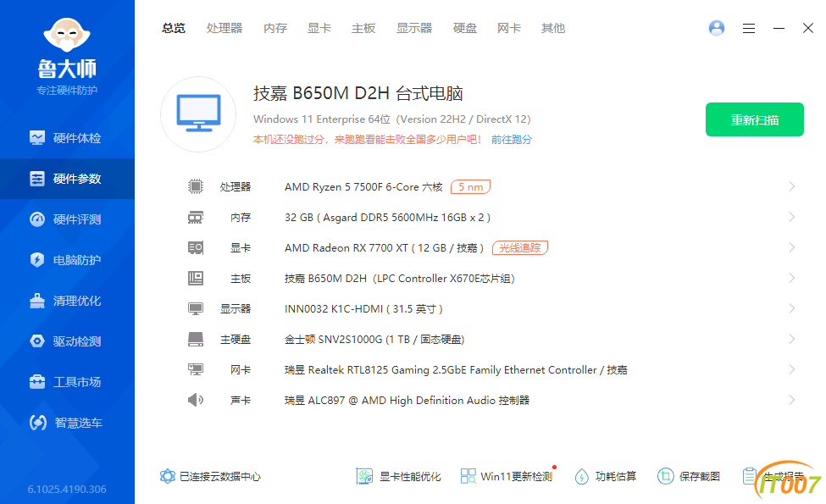Select the INN0032 K1C-HDMI monitor text

pyautogui.click(x=363, y=309)
